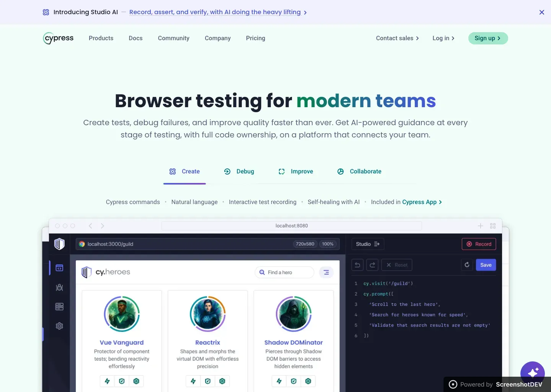Open the Community menu
The image size is (551, 392).
[174, 38]
